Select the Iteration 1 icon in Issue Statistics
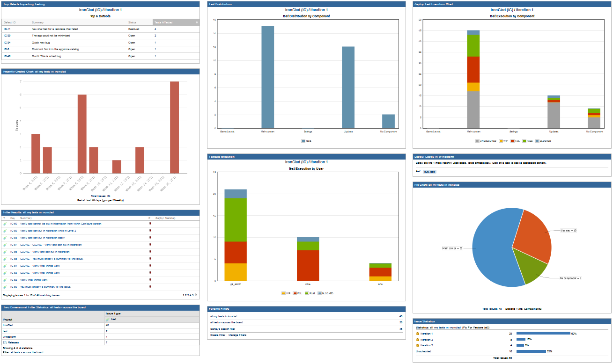The image size is (613, 364). coord(417,334)
